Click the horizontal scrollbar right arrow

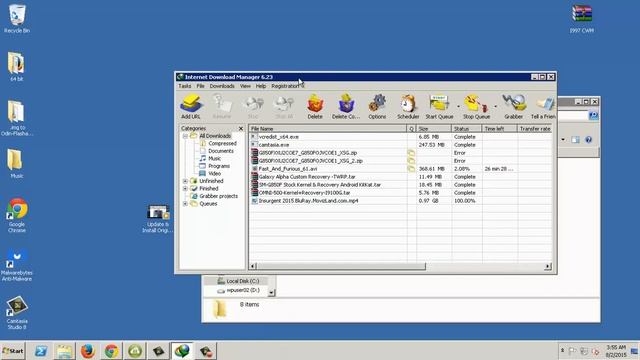(x=548, y=266)
